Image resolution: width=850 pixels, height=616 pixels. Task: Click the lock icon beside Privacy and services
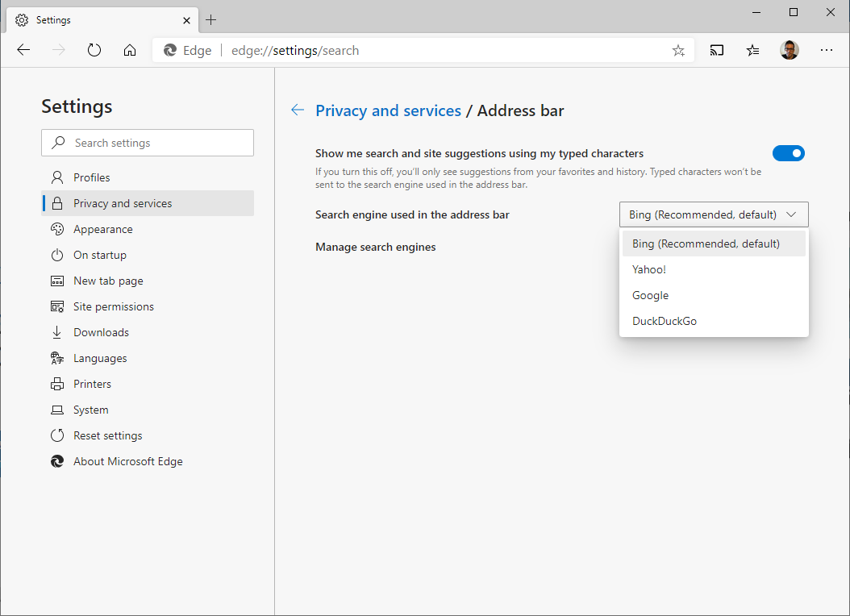tap(57, 204)
